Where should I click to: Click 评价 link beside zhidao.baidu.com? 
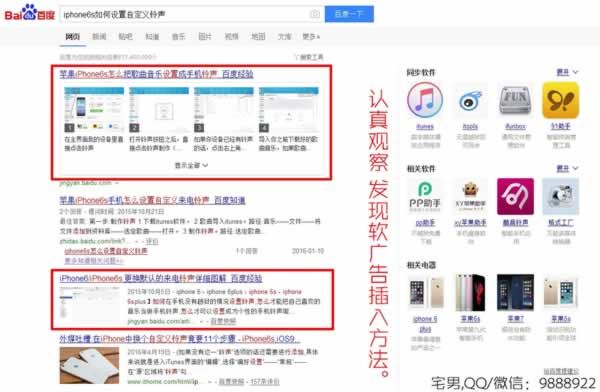(x=152, y=242)
